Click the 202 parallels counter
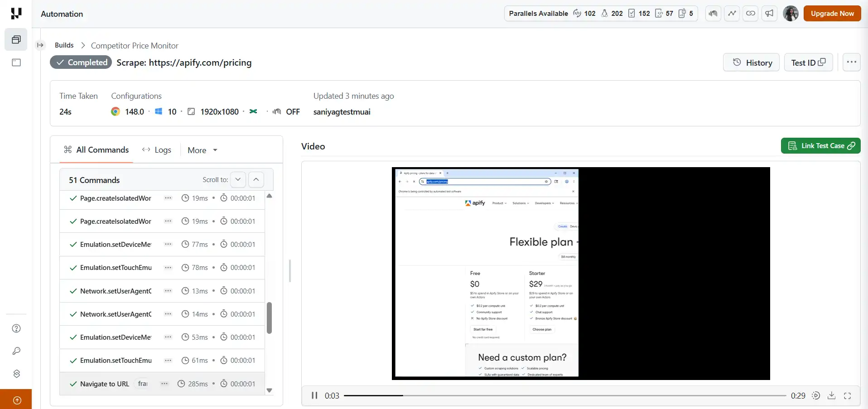Screen dimensions: 868x409 point(612,14)
